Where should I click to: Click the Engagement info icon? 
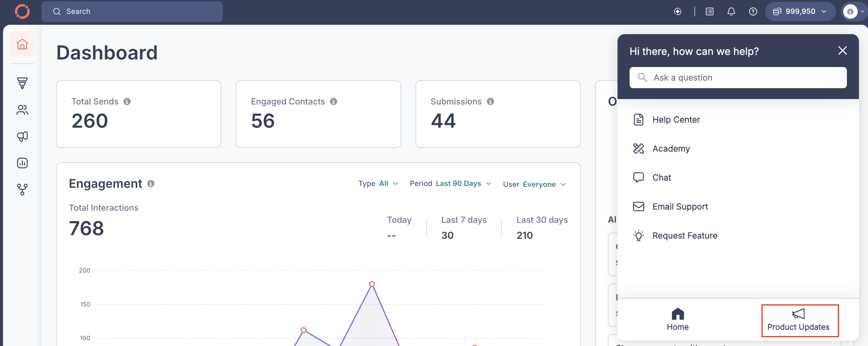tap(151, 184)
